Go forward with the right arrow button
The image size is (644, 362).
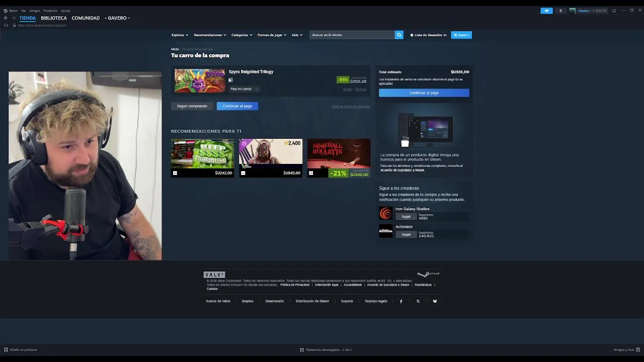(x=14, y=18)
